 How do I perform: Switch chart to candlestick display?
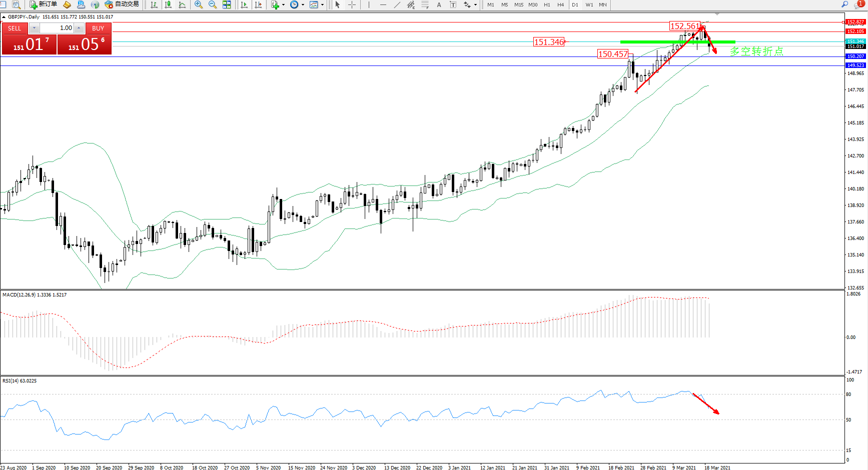point(168,4)
